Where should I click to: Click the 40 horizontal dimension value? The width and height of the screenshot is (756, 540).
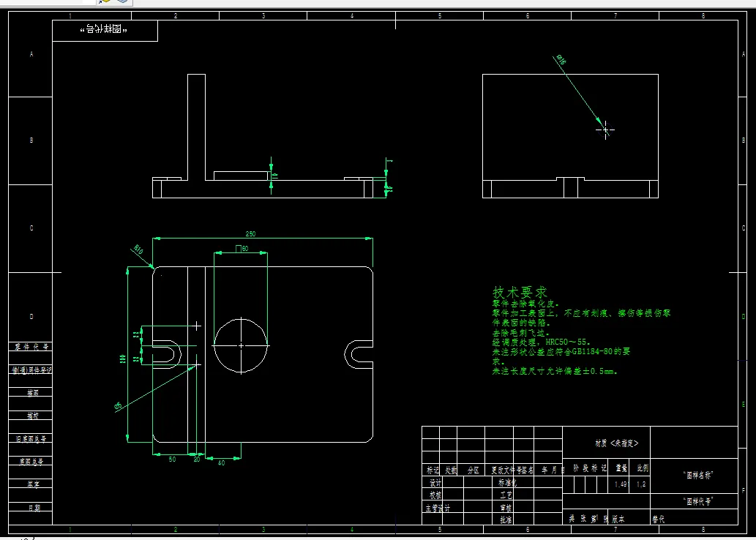click(x=221, y=463)
